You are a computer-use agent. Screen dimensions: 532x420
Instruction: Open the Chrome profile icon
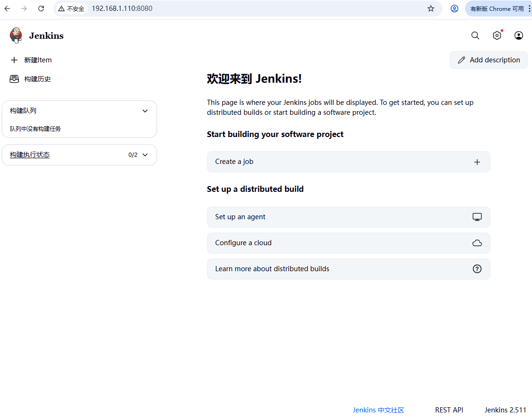455,9
